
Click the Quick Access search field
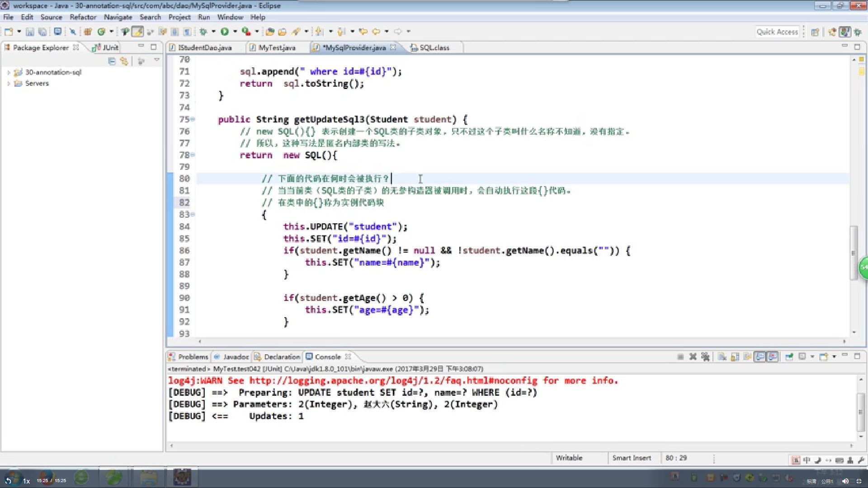(777, 32)
